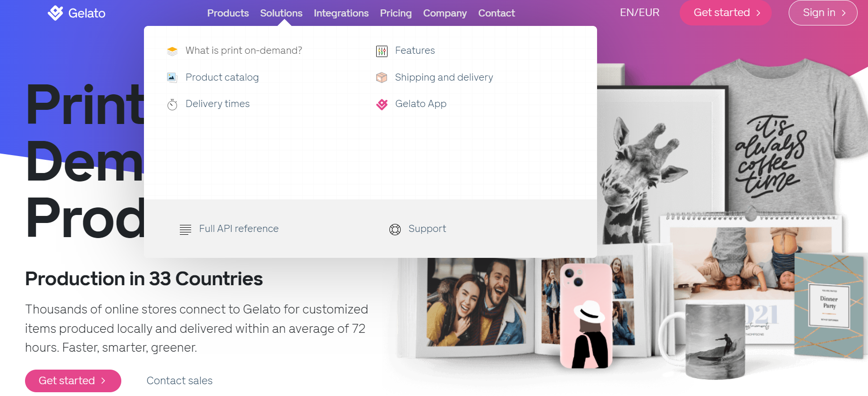Viewport: 868px width, 396px height.
Task: Open the Full API reference link
Action: [x=239, y=229]
